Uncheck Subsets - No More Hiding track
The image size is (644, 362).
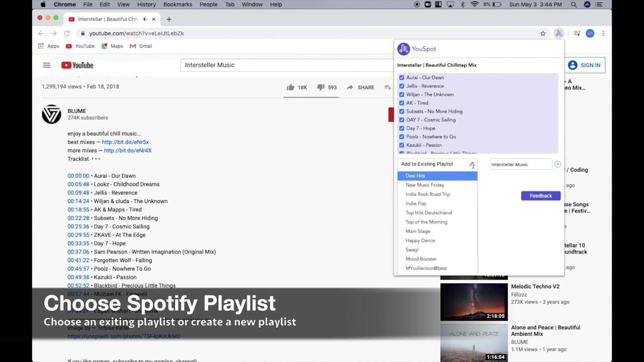pos(401,112)
